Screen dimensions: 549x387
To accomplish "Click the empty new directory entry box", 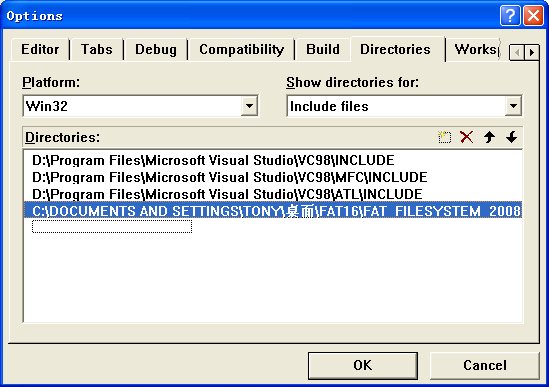I will point(112,227).
